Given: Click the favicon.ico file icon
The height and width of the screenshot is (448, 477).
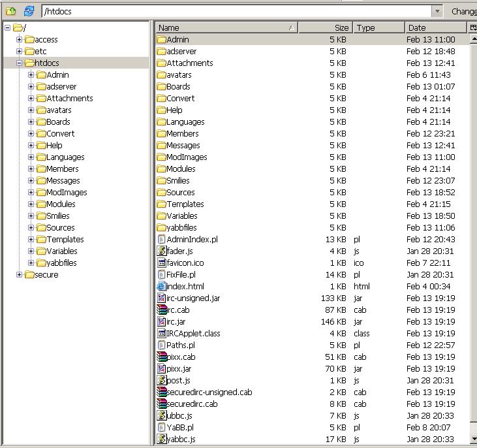Looking at the screenshot, I should (x=162, y=263).
